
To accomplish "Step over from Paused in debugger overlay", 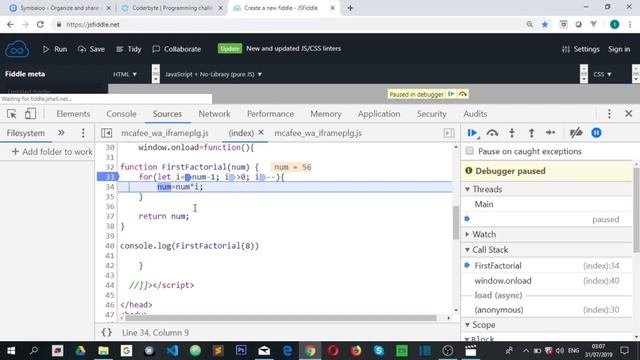I will (462, 94).
